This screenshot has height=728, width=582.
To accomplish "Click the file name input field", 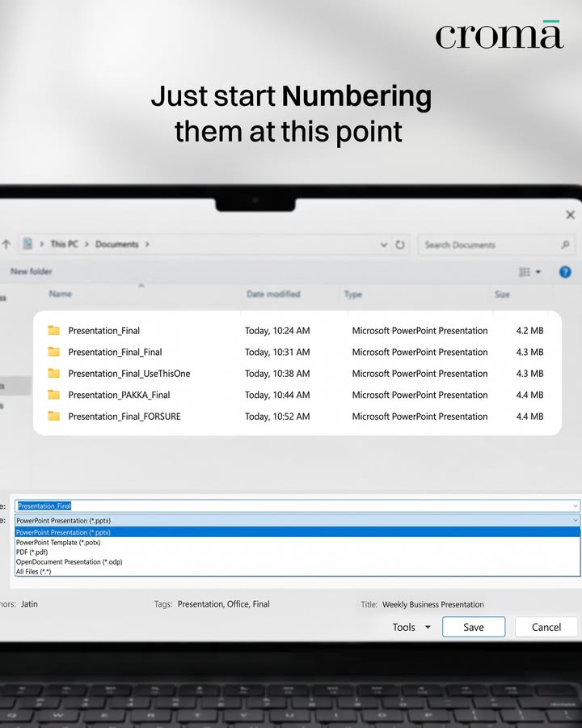I will point(297,506).
